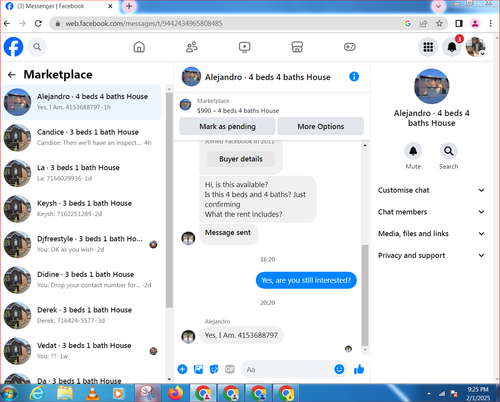Open Chrome three-dot menu
This screenshot has width=500, height=402.
(x=490, y=23)
